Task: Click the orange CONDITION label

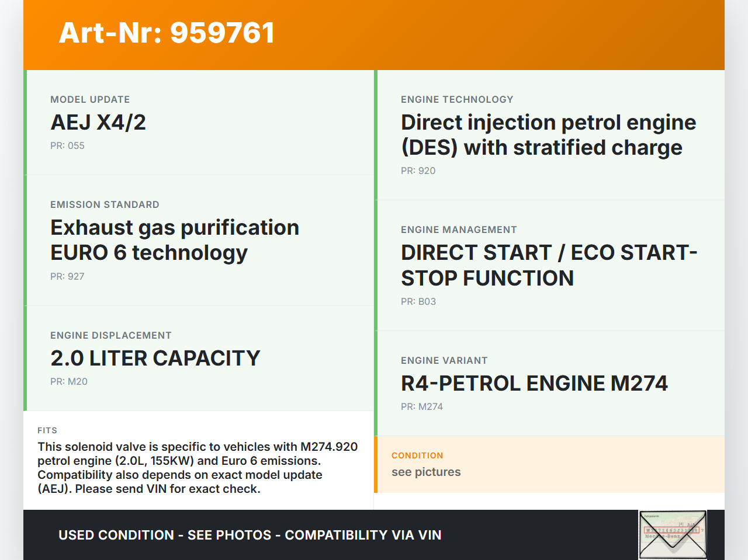Action: tap(417, 456)
